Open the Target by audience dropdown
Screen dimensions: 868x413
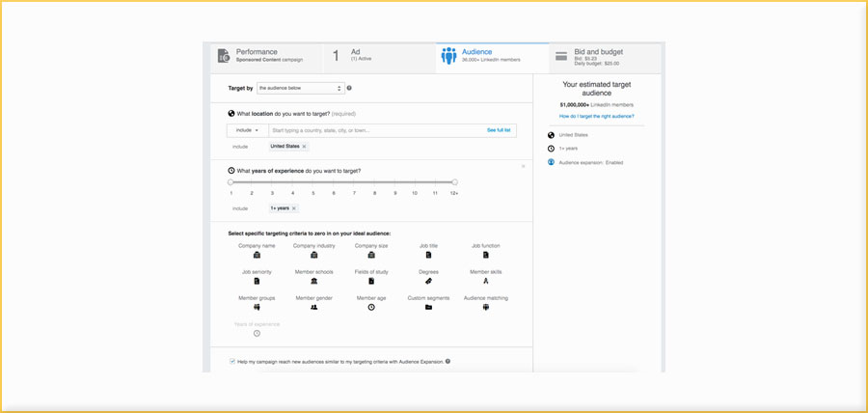(300, 88)
